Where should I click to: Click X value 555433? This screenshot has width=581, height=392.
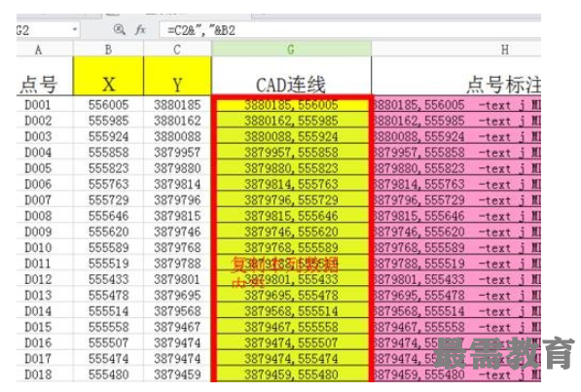[x=108, y=279]
